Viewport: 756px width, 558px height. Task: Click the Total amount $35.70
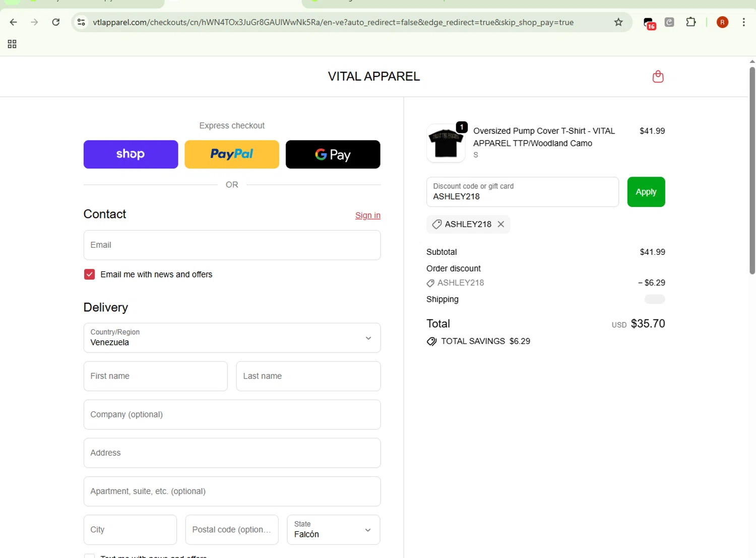648,324
